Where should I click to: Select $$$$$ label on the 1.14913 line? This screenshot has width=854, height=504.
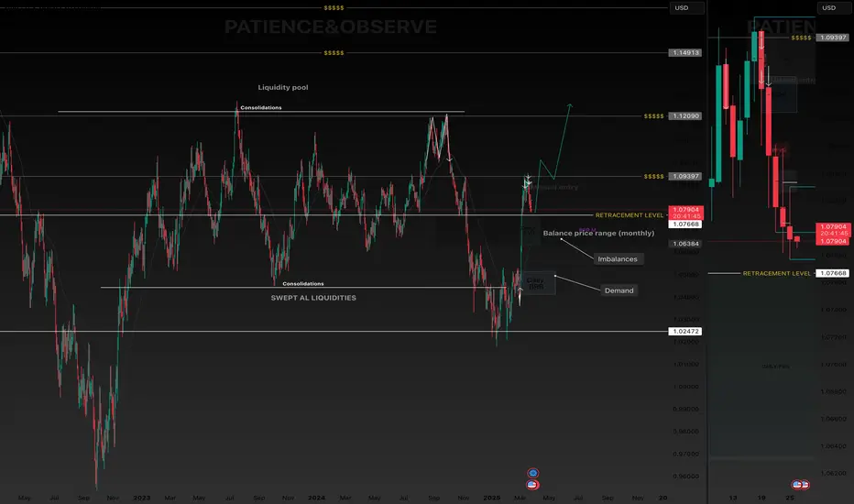coord(334,53)
